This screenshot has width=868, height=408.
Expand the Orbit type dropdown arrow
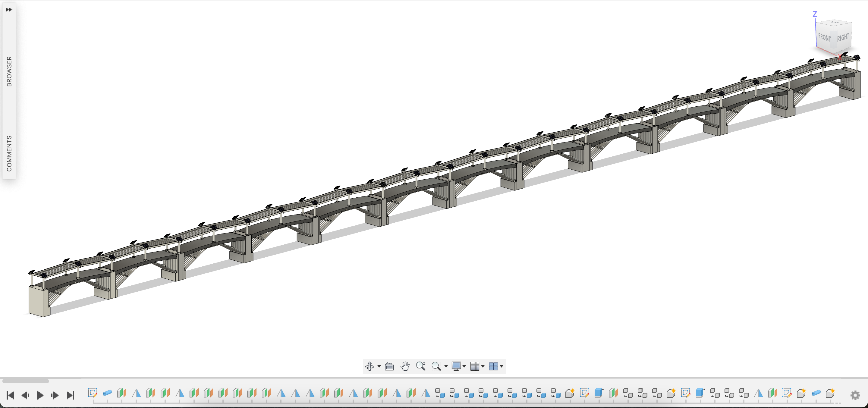[x=379, y=366]
